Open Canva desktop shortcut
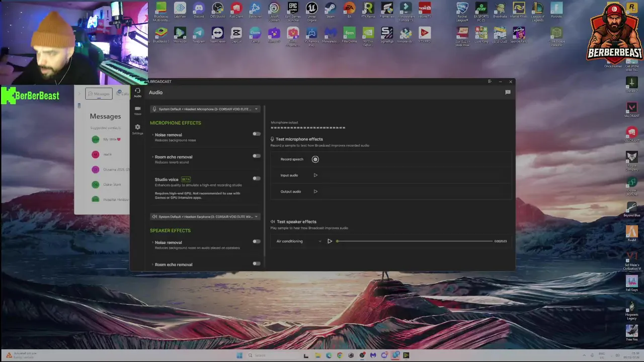The height and width of the screenshot is (362, 644). tap(255, 35)
